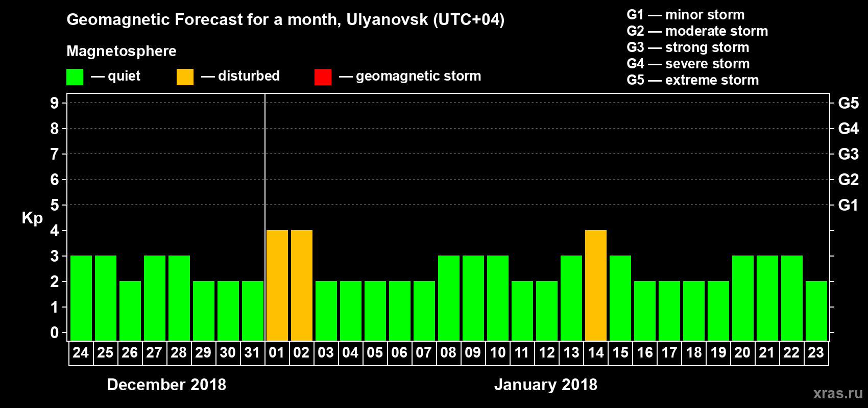Click the date label '25' on the axis
The height and width of the screenshot is (408, 868).
click(x=105, y=352)
